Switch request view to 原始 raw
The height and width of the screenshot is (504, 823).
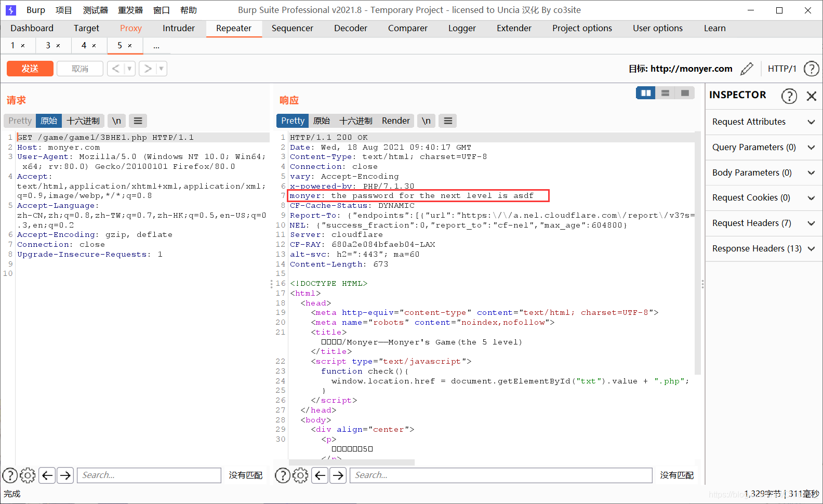[x=49, y=121]
